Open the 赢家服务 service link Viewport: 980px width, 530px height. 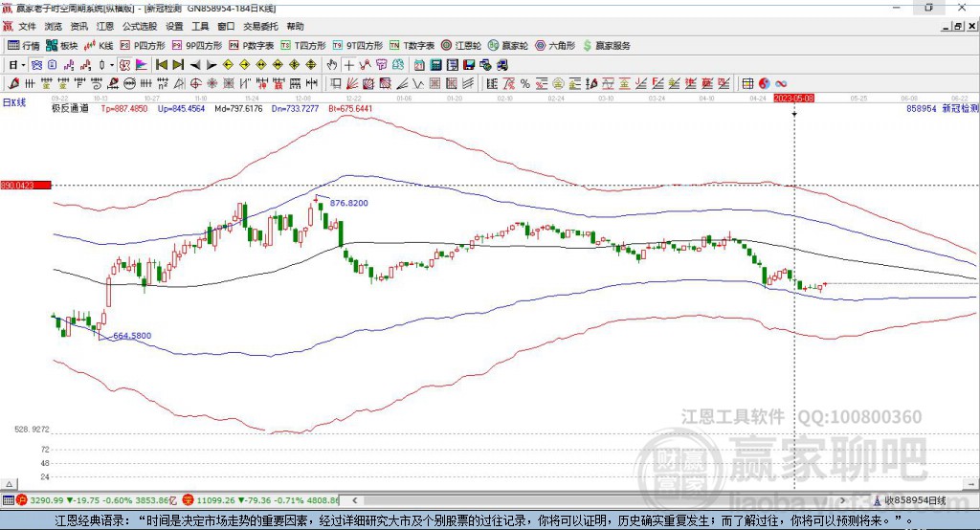(x=606, y=46)
